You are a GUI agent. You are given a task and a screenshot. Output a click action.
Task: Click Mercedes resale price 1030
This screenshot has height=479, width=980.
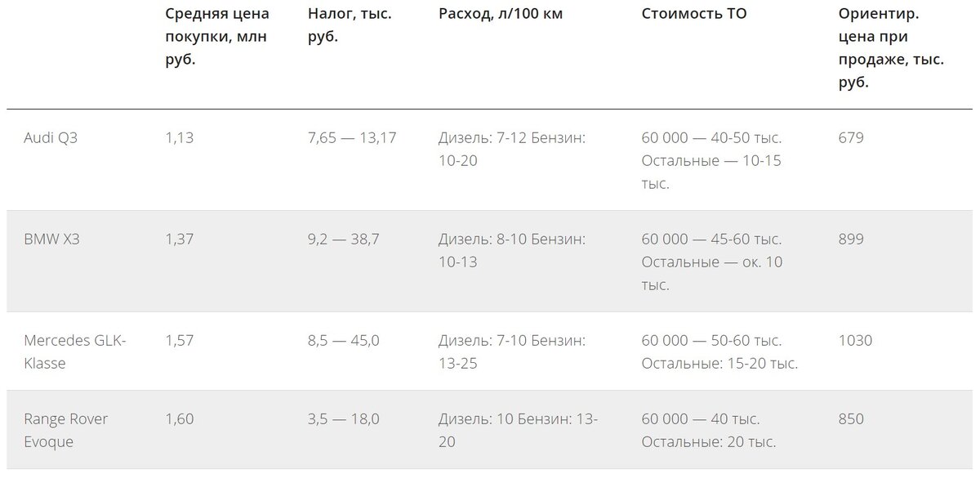855,340
